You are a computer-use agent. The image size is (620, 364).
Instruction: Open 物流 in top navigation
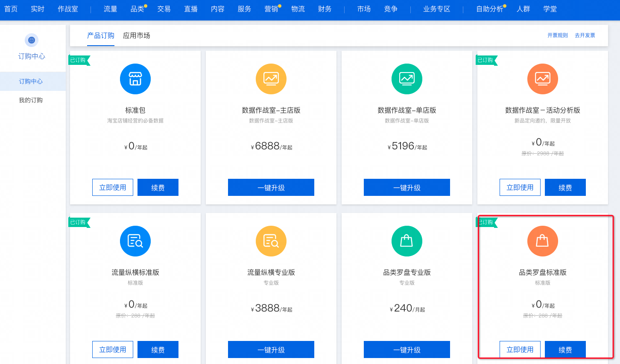298,9
